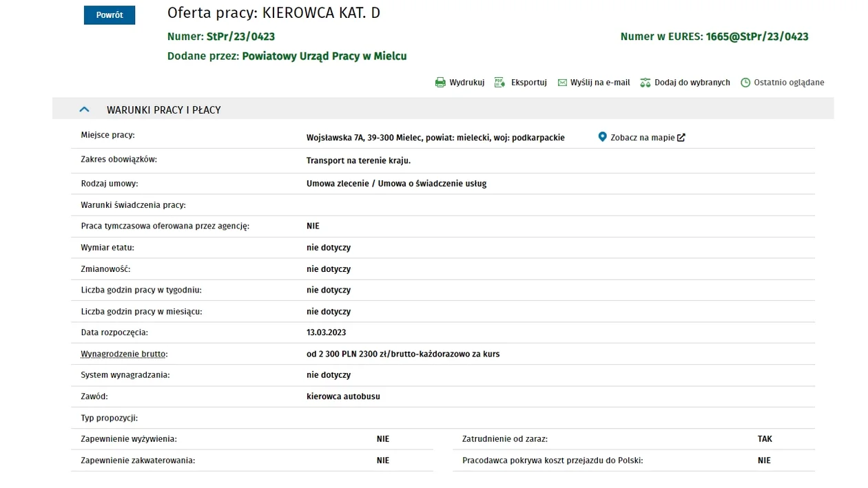
Task: Click 'Transport na terenie kraju.' value
Action: coord(358,160)
